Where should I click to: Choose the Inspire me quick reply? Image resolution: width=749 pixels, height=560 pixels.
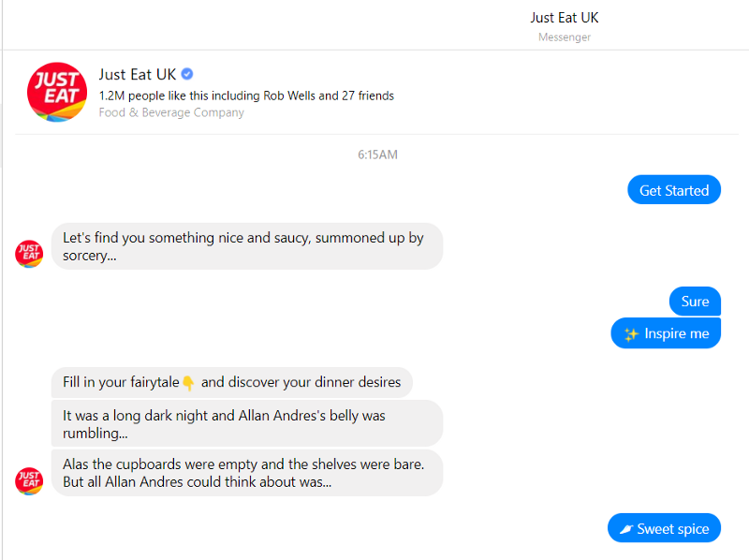[666, 332]
